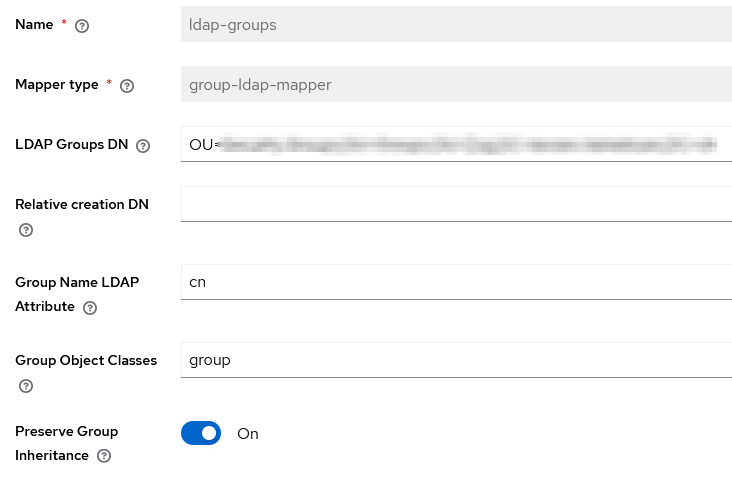Click the empty Relative creation DN input
The width and height of the screenshot is (732, 481).
tap(456, 204)
